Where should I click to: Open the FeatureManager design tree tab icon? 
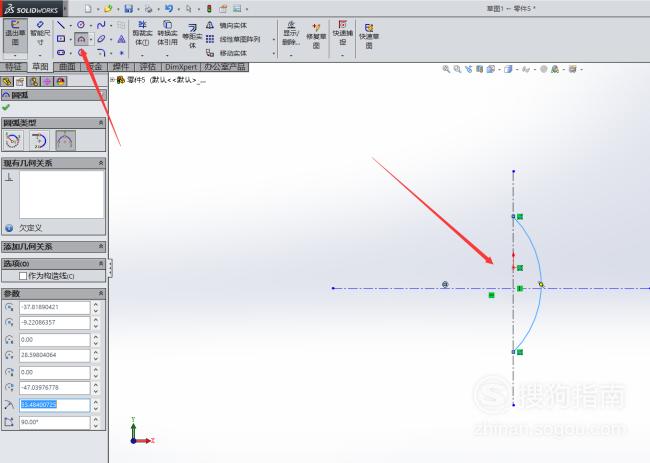tap(7, 82)
